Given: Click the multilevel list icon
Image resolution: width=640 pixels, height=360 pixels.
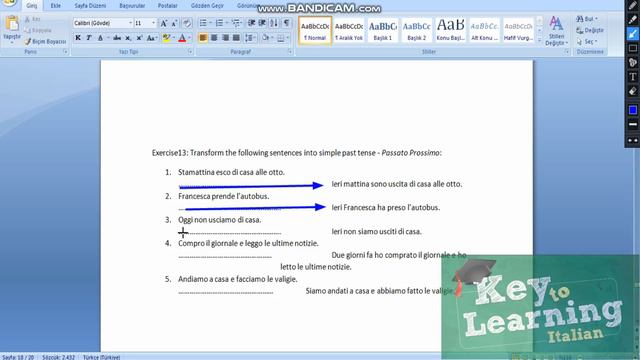Looking at the screenshot, I should (x=236, y=23).
